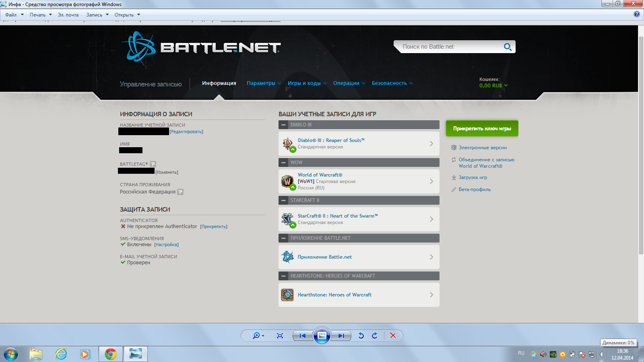Click the green Прикрепить ключ игры button
The height and width of the screenshot is (362, 644).
[482, 128]
